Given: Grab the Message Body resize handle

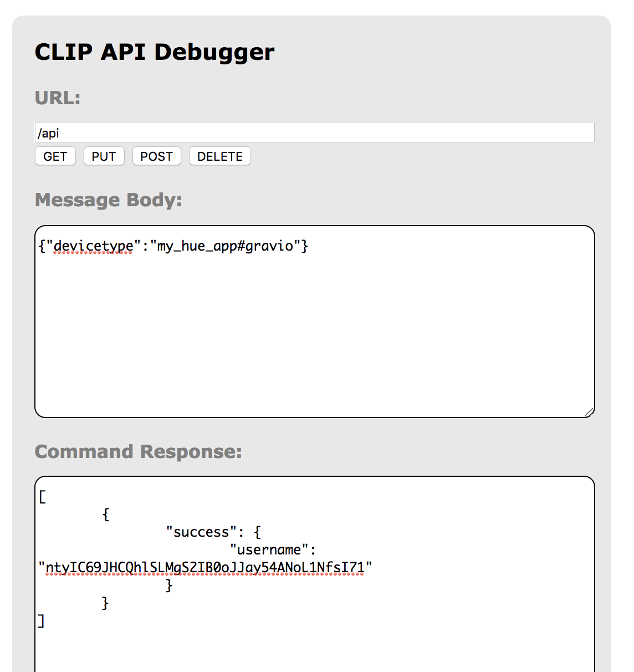Looking at the screenshot, I should [x=589, y=412].
